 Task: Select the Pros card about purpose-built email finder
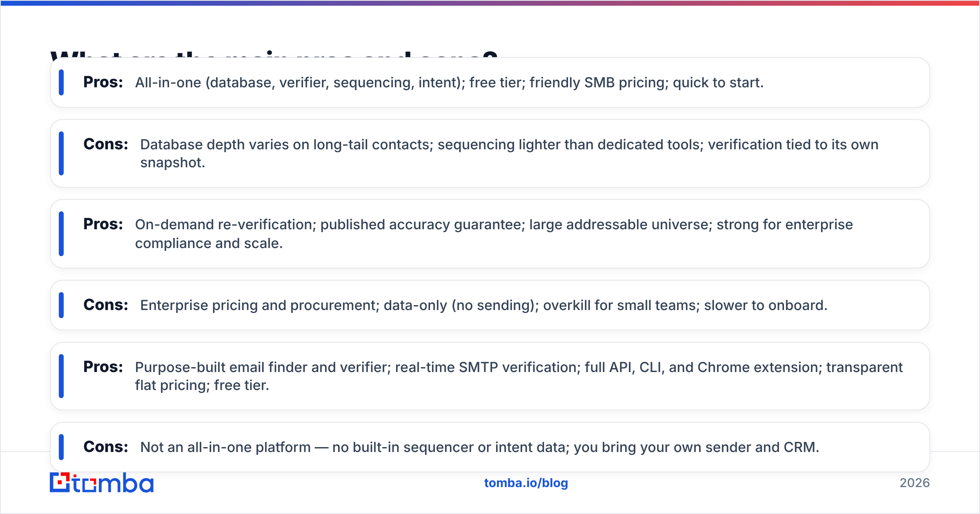pos(490,376)
